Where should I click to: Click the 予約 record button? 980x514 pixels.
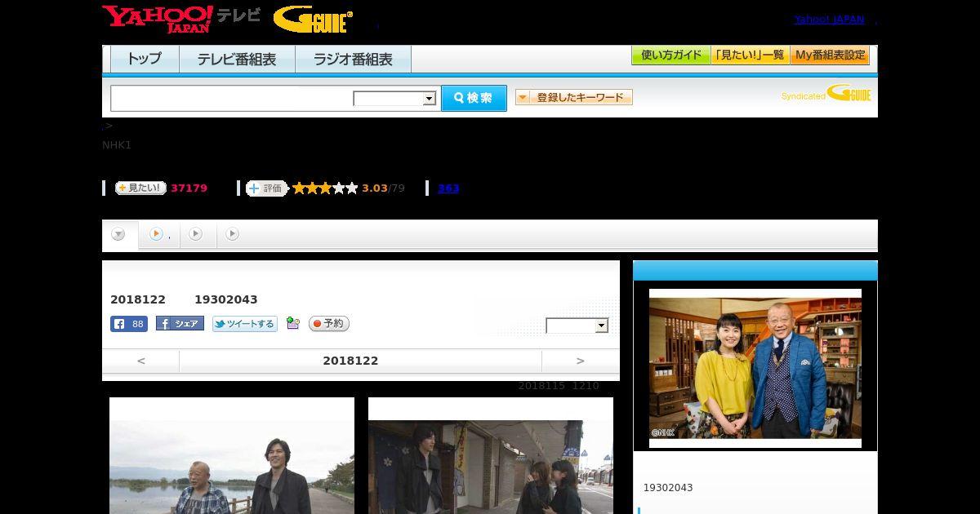[x=329, y=324]
